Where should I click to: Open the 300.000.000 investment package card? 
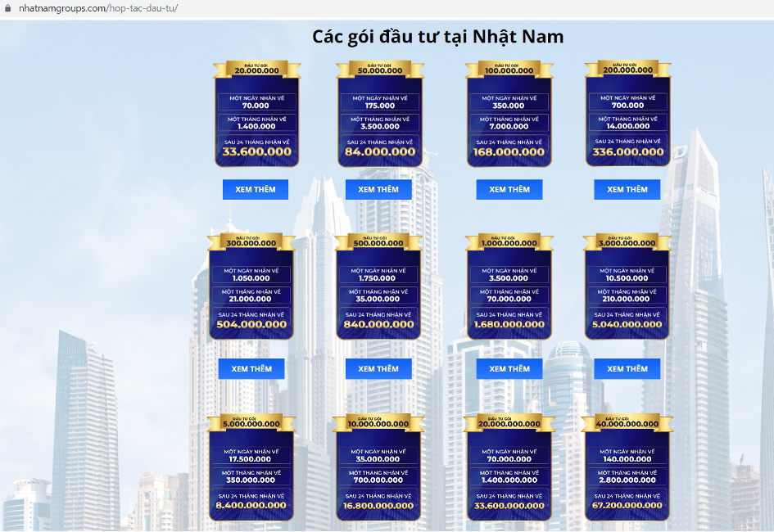pyautogui.click(x=251, y=286)
